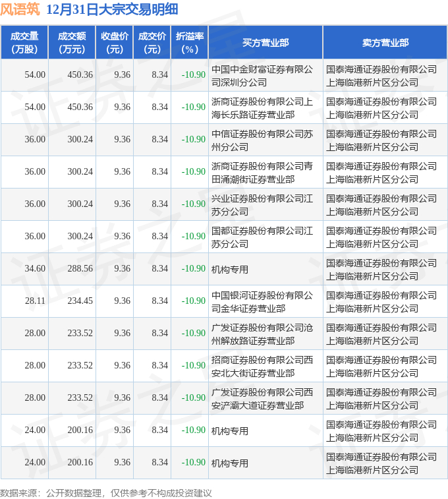Select the 买方营业部 column header
The width and height of the screenshot is (448, 499).
pos(266,43)
